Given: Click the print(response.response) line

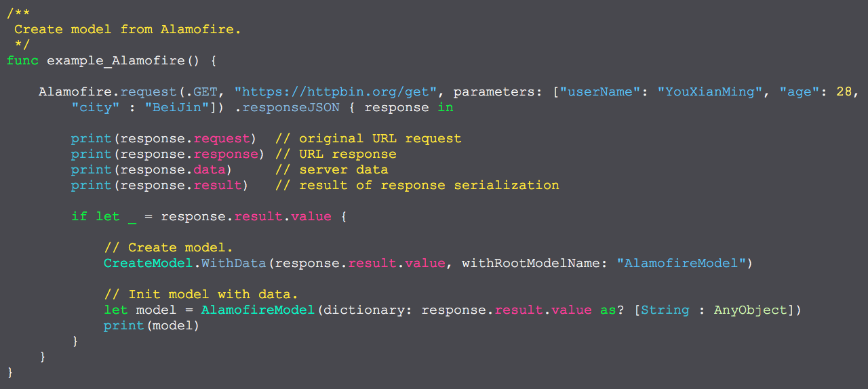Looking at the screenshot, I should (x=167, y=154).
